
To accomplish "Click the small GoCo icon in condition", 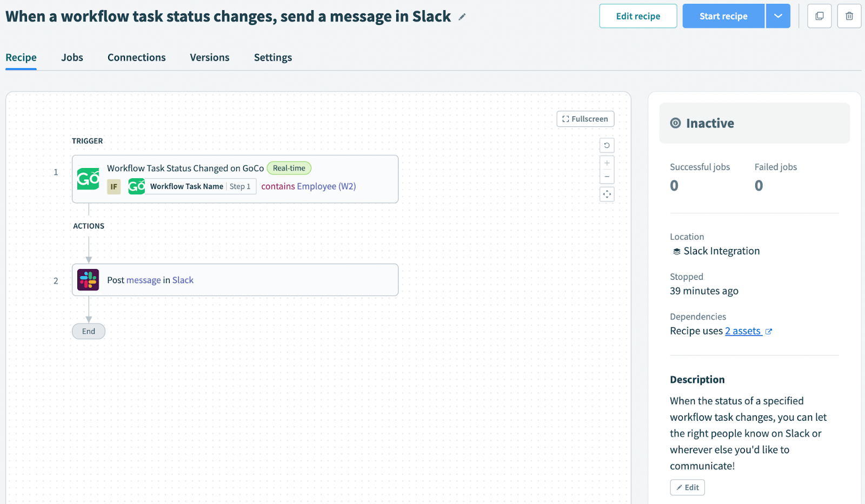I will point(136,186).
